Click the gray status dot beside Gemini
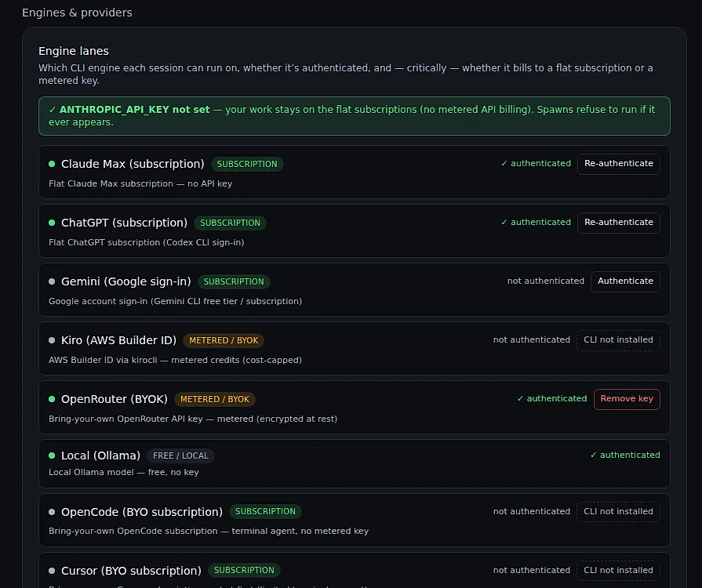The width and height of the screenshot is (702, 588). click(x=52, y=282)
